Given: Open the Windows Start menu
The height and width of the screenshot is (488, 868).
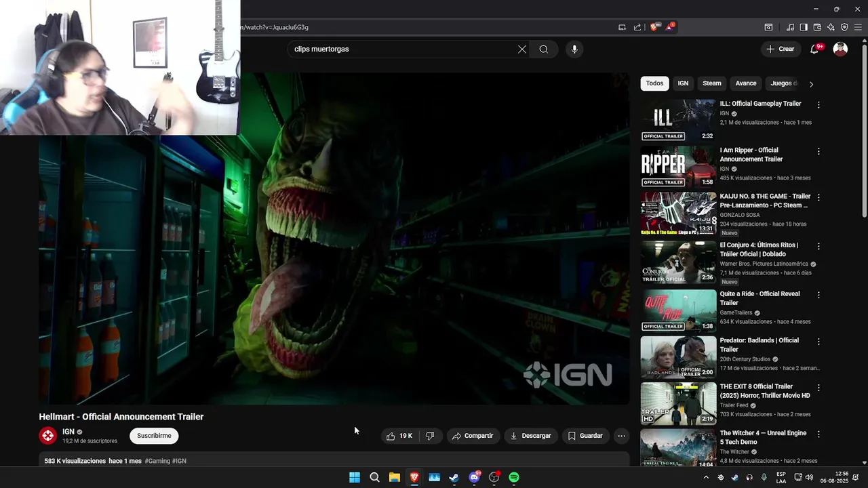Looking at the screenshot, I should click(x=355, y=477).
